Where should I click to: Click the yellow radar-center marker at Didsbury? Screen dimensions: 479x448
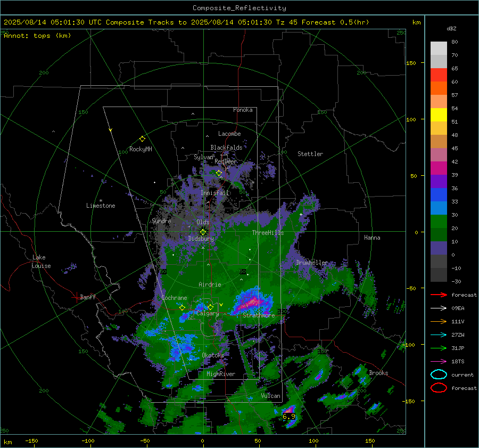pyautogui.click(x=203, y=232)
